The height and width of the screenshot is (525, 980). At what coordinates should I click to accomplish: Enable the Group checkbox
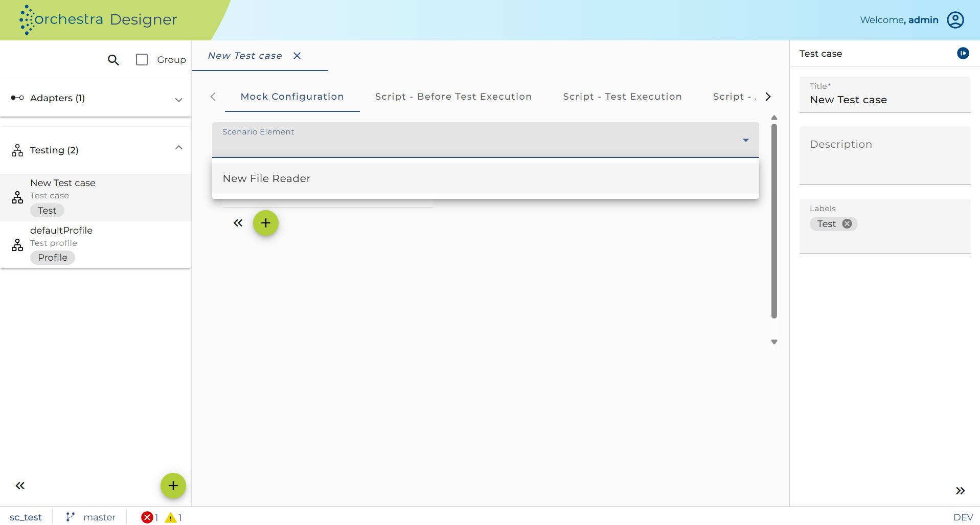click(x=142, y=60)
